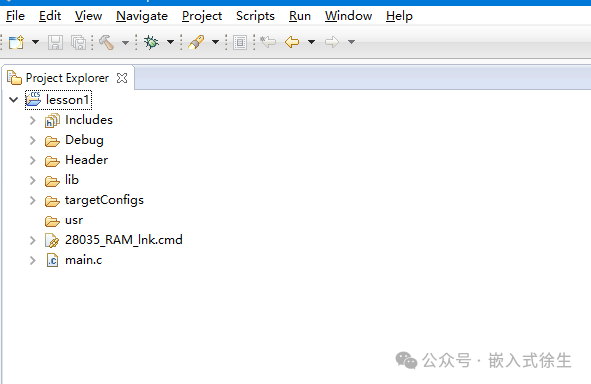Select the 28035_RAM_lnk.cmd file

click(x=124, y=240)
